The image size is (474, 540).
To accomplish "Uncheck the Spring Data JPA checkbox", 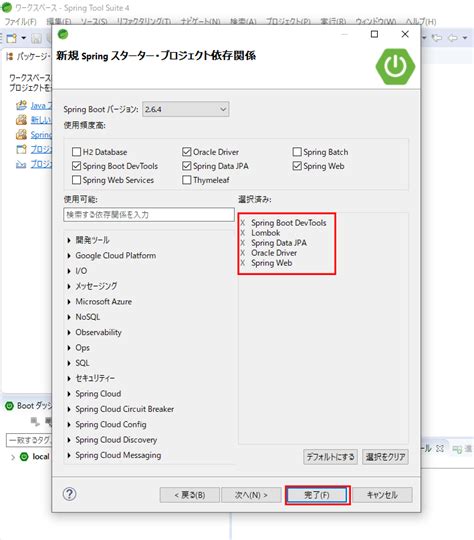I will coord(187,166).
